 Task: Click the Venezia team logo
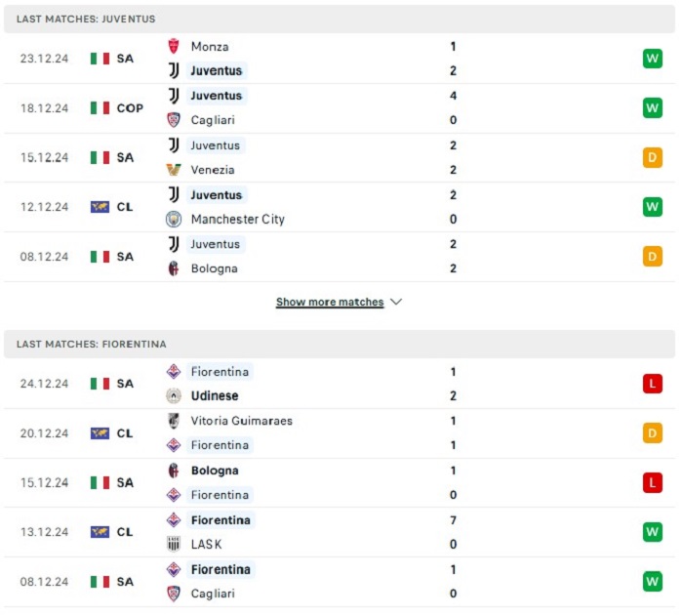(x=174, y=169)
